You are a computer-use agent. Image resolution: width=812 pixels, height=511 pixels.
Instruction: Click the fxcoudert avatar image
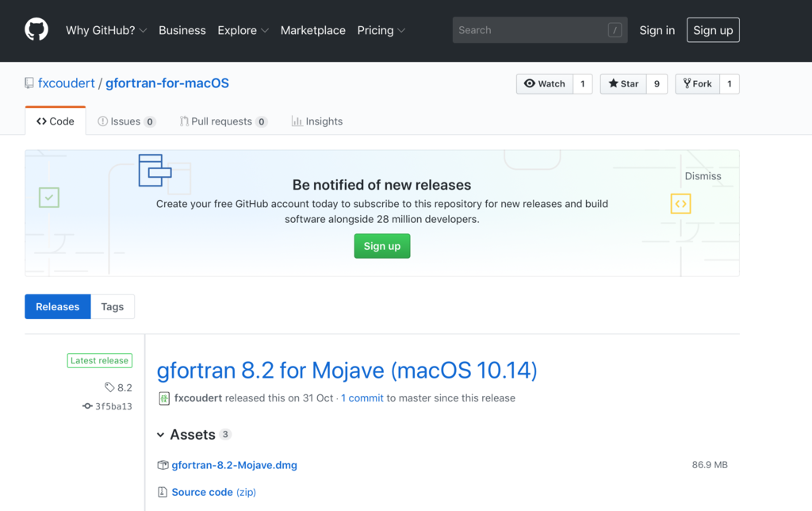coord(164,398)
